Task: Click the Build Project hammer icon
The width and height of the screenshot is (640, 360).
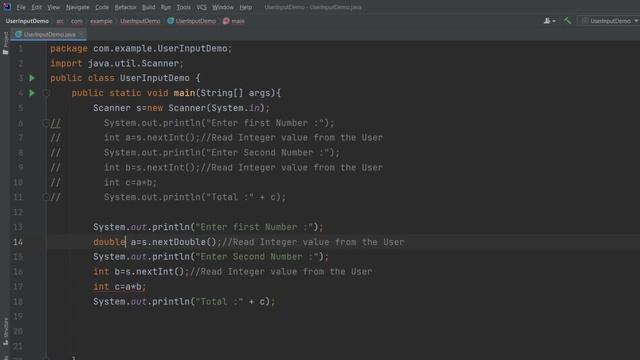Action: click(568, 20)
